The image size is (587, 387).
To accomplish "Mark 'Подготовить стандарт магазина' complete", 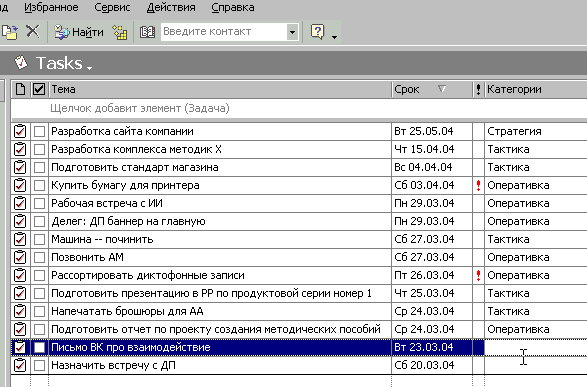I will pos(39,168).
